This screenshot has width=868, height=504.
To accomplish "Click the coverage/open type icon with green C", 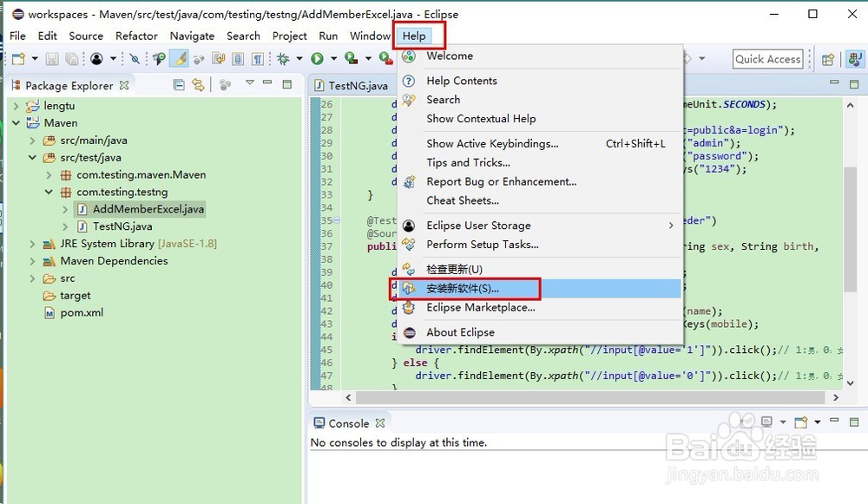I will coord(160,59).
